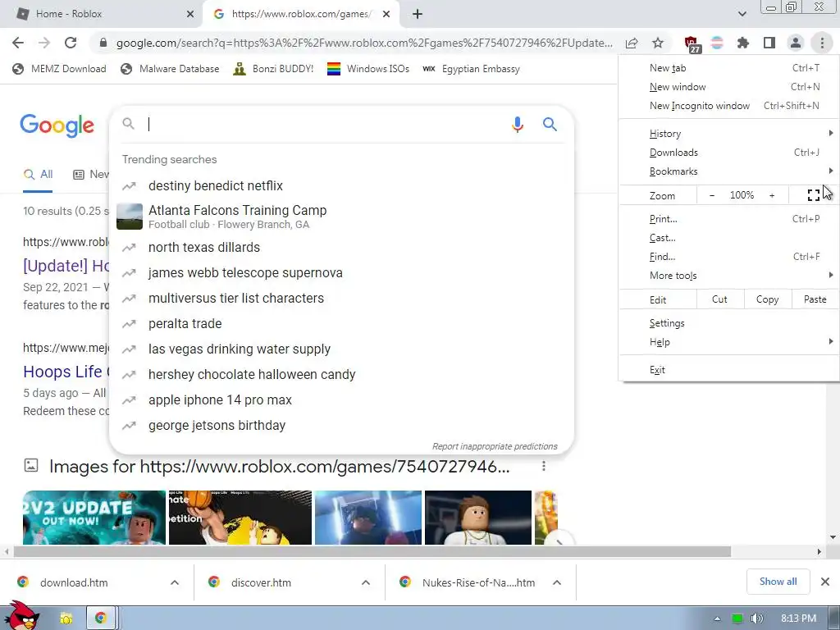840x630 pixels.
Task: Open Settings from the Chrome menu
Action: click(x=728, y=323)
